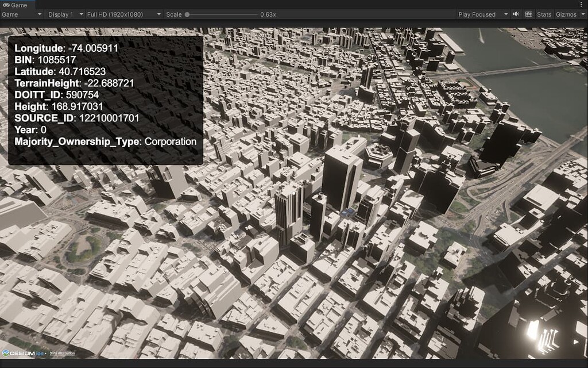Click the Cesium ion logo
Screen dimensions: 588x368
tap(23, 353)
